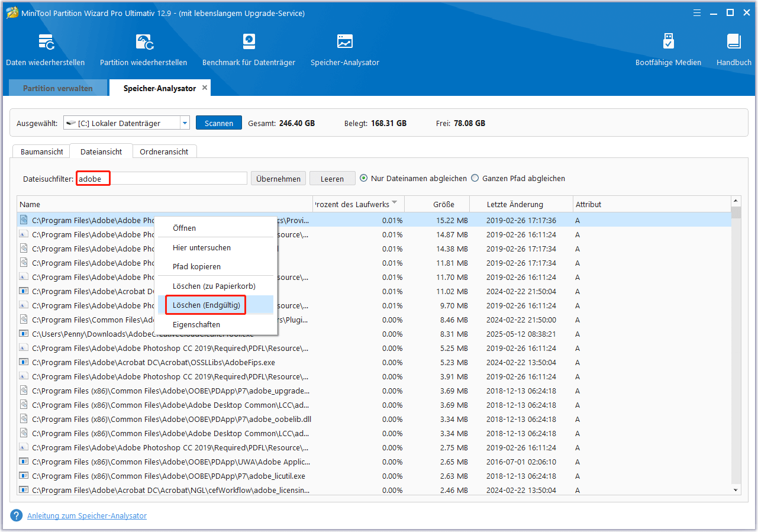Click file icon of the 8.31 MB row

pos(24,334)
